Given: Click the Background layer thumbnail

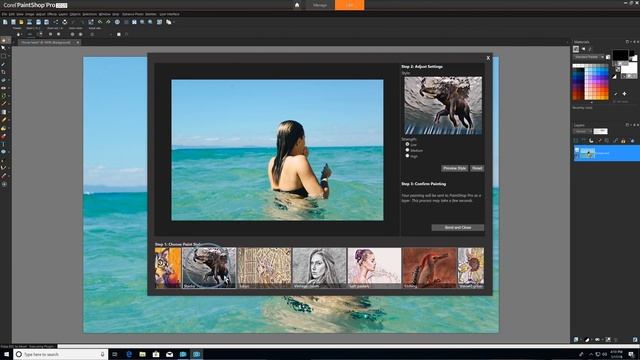Looking at the screenshot, I should pyautogui.click(x=587, y=153).
